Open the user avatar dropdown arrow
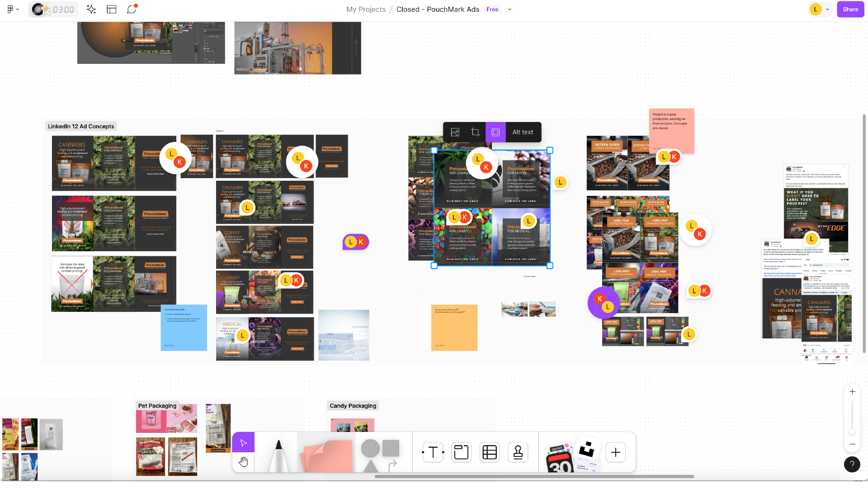The width and height of the screenshot is (868, 488). (x=827, y=9)
